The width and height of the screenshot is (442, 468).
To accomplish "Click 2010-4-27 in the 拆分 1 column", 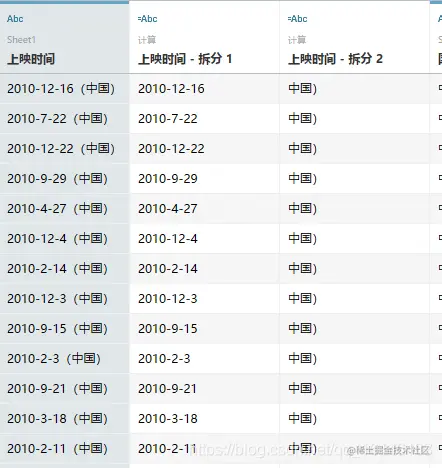I will pyautogui.click(x=168, y=209).
